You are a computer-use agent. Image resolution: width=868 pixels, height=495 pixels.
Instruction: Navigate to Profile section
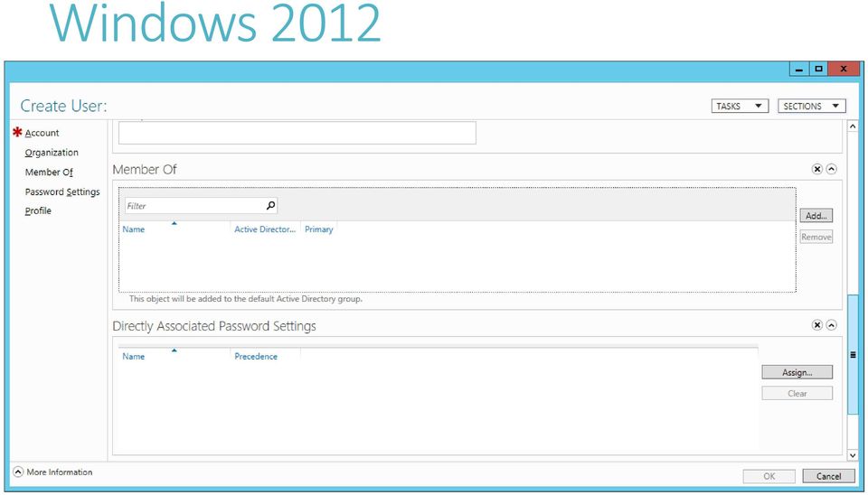pyautogui.click(x=38, y=210)
